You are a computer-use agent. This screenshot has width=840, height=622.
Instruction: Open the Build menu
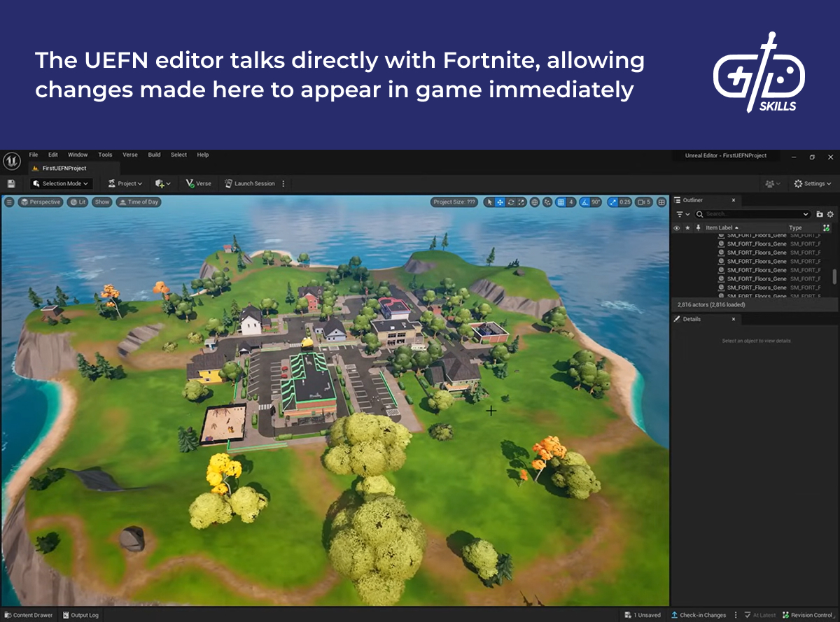pyautogui.click(x=154, y=155)
